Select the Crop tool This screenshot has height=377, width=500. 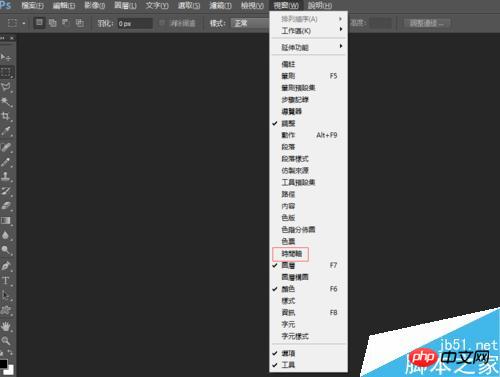pos(6,116)
